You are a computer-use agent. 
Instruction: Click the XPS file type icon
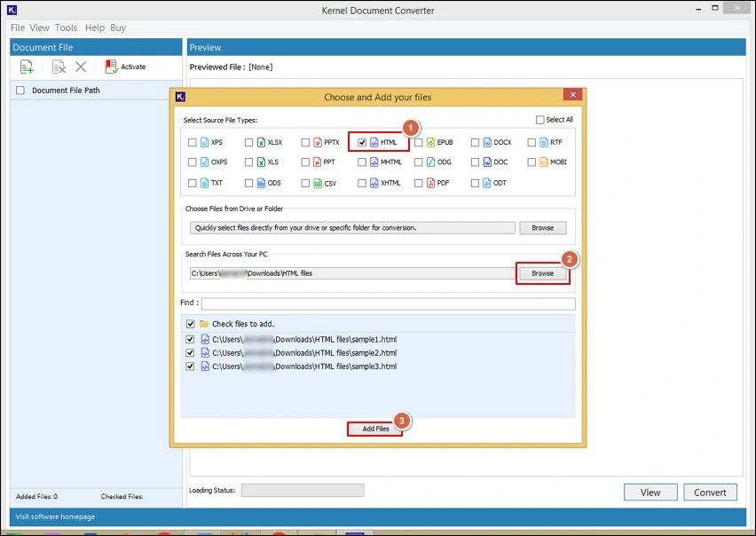[204, 142]
